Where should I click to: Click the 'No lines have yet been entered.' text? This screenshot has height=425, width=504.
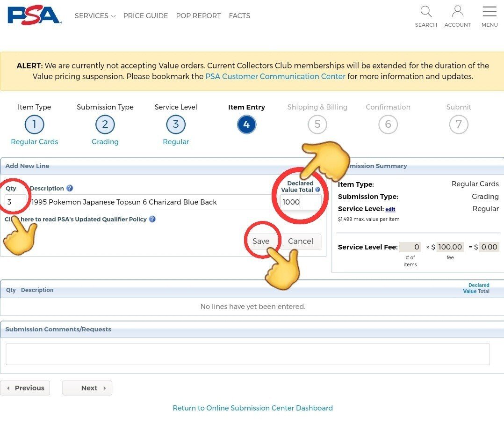click(x=252, y=307)
